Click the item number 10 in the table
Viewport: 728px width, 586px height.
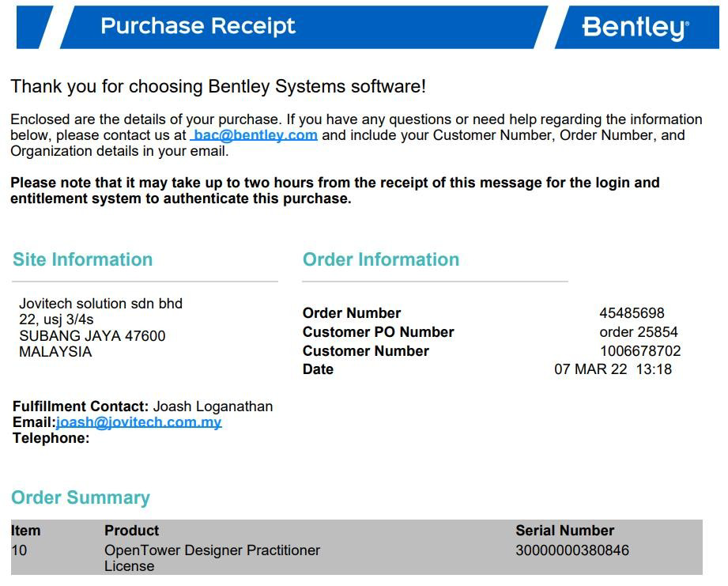pyautogui.click(x=19, y=550)
